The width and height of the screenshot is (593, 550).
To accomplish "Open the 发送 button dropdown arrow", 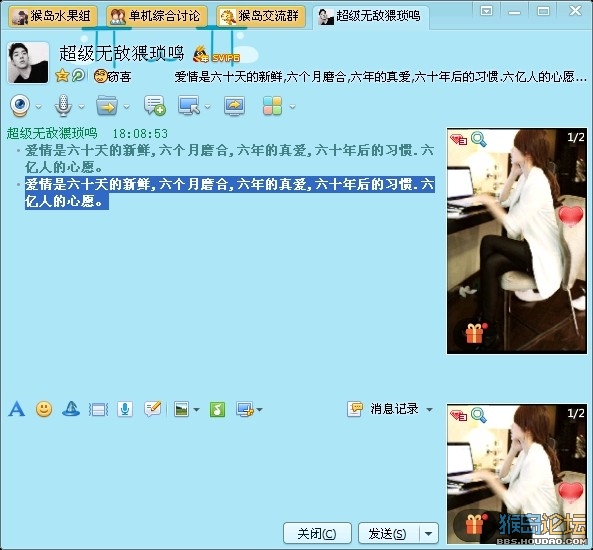I will coord(428,534).
